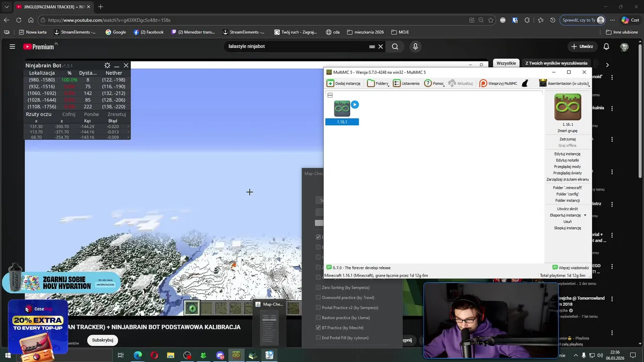Open Ninjabrain Bot settings gear
This screenshot has height=362, width=644.
[107, 65]
